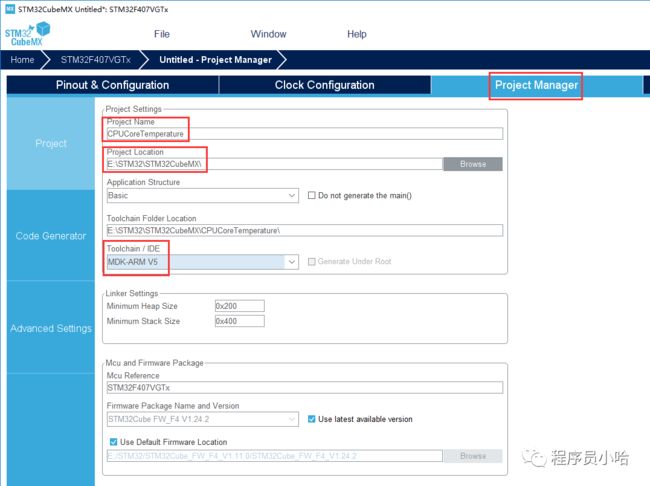650x486 pixels.
Task: Select Untitled - Project Manager breadcrumb
Action: pyautogui.click(x=215, y=60)
